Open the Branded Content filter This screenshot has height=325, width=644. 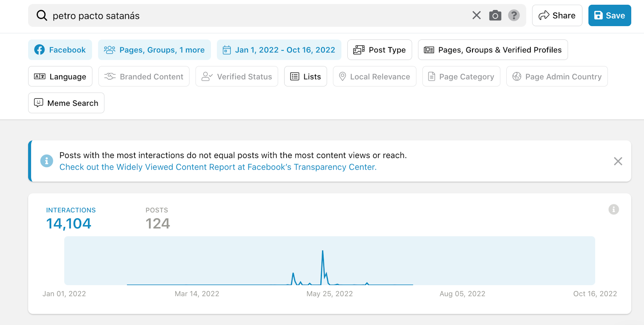pyautogui.click(x=144, y=77)
